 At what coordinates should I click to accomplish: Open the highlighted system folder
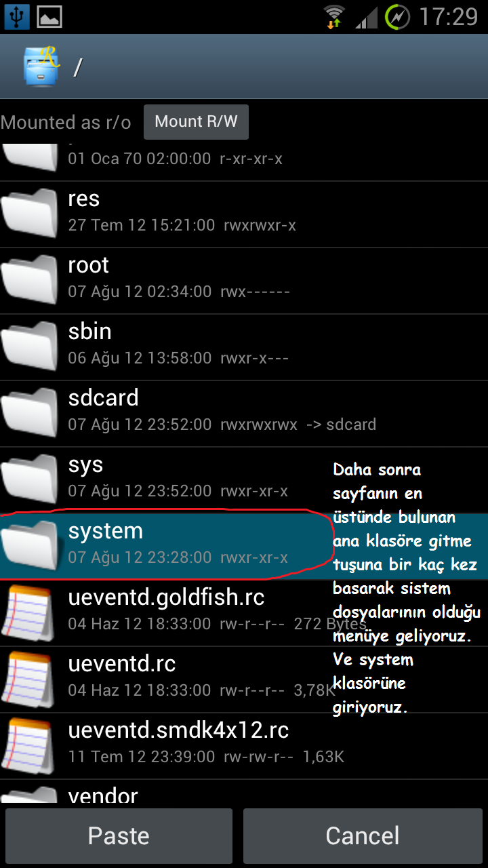point(244,546)
